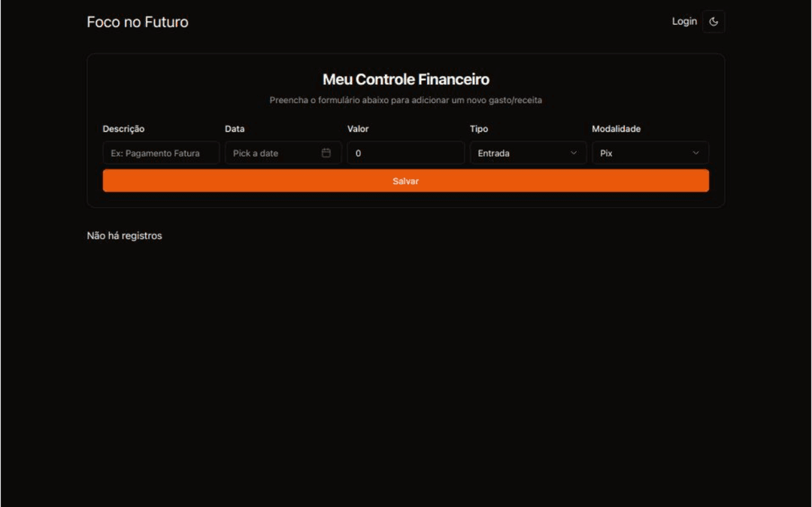Click into the Valor number field

[x=405, y=153]
